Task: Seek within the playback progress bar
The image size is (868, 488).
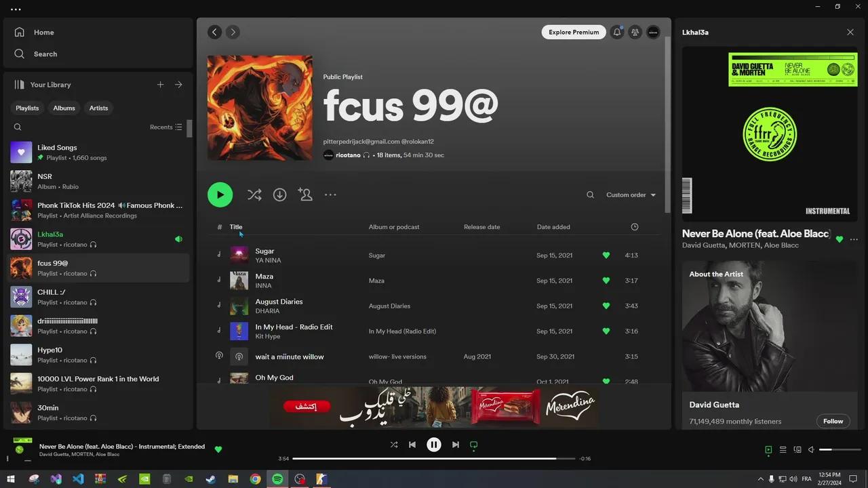Action: 434,459
